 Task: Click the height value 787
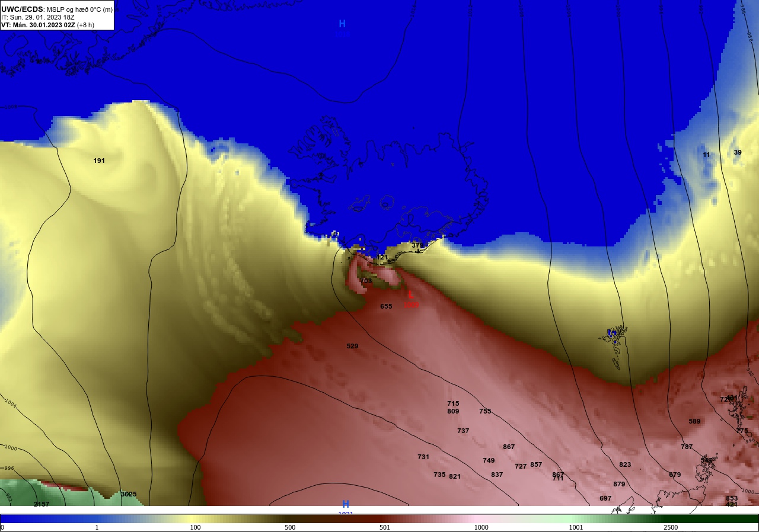(x=687, y=447)
